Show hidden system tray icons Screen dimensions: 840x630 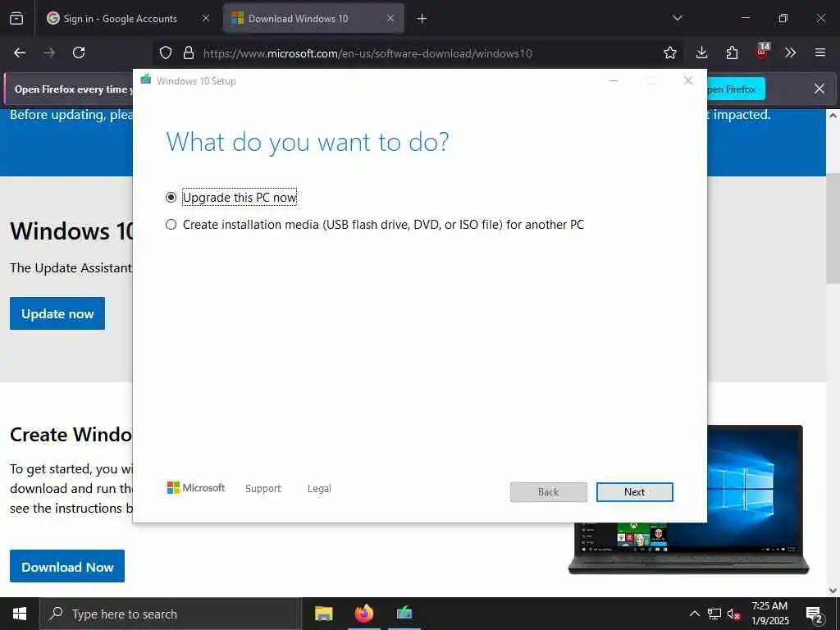coord(695,614)
